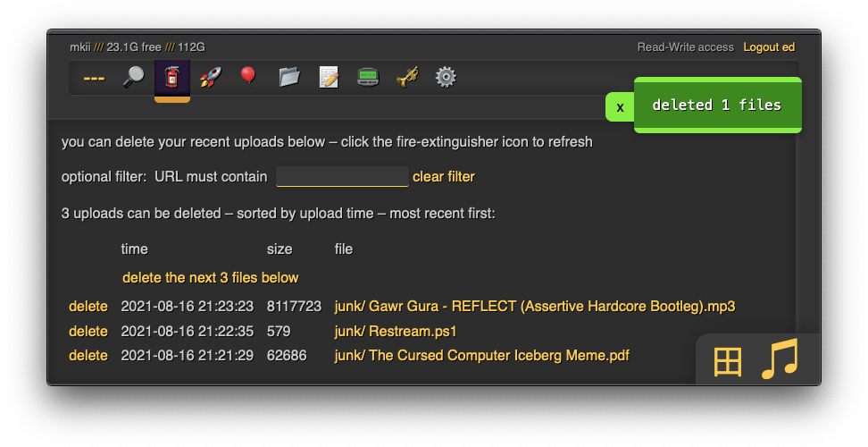Image resolution: width=868 pixels, height=447 pixels.
Task: Click timestamp 2021-08-16 21:21:29
Action: (188, 356)
